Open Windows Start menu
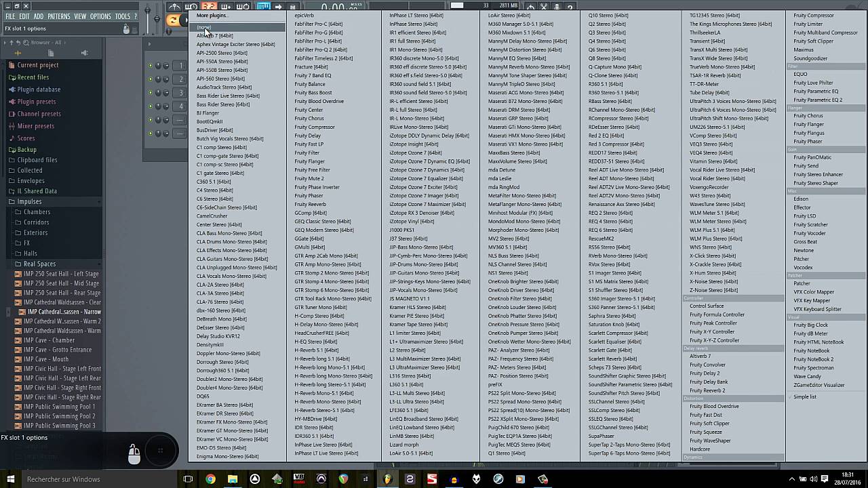The width and height of the screenshot is (868, 488). [x=10, y=479]
